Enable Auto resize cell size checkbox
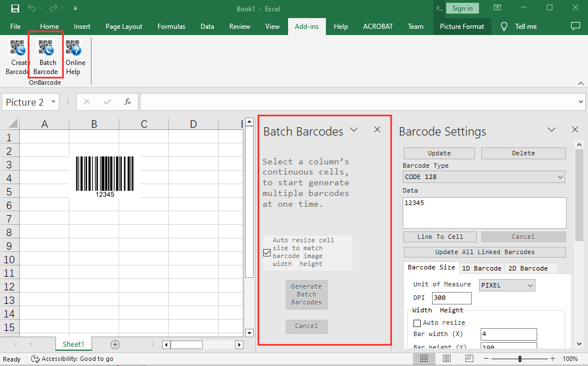Screen dimensions: 588x366 coord(267,252)
